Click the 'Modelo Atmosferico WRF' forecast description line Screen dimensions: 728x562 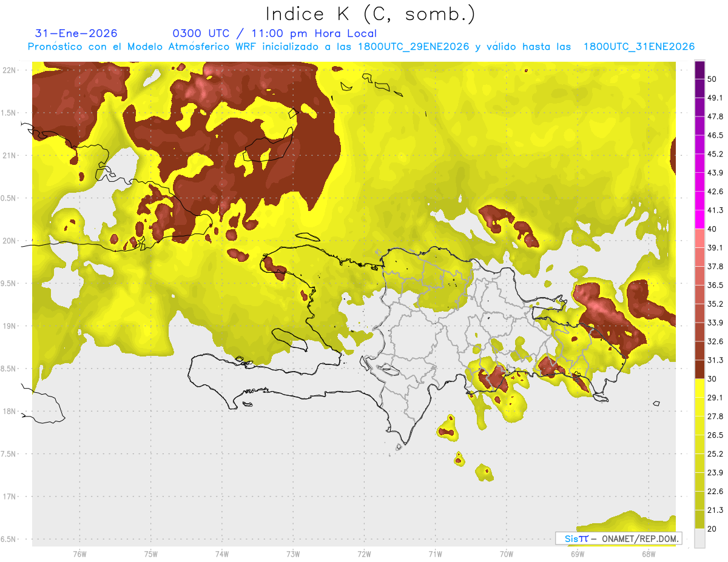[361, 47]
